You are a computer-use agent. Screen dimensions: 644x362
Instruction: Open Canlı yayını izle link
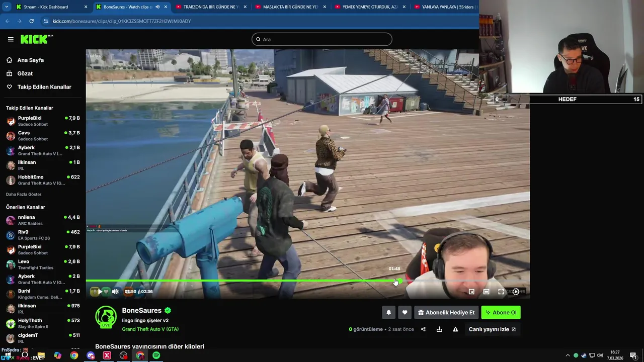492,329
